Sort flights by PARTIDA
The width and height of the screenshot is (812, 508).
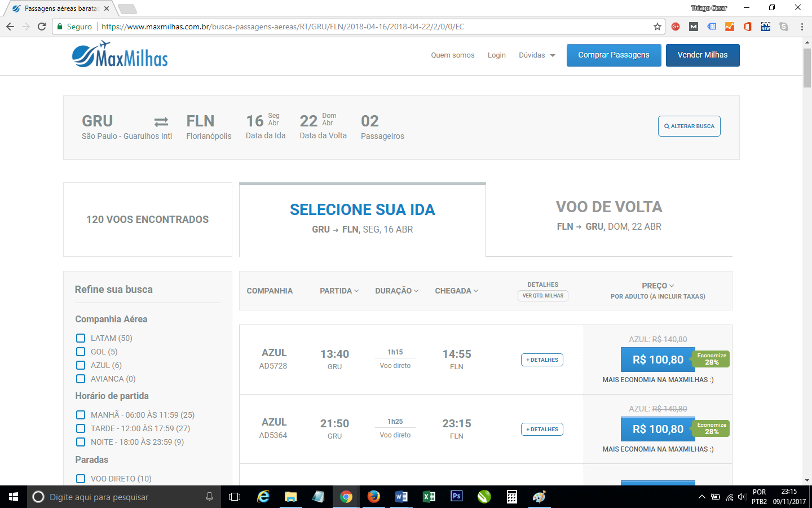click(339, 291)
